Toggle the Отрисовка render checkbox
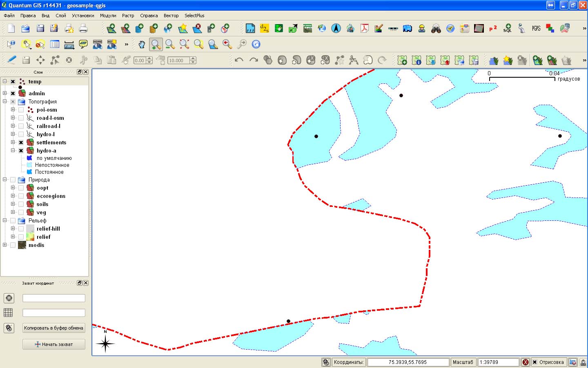 point(535,362)
